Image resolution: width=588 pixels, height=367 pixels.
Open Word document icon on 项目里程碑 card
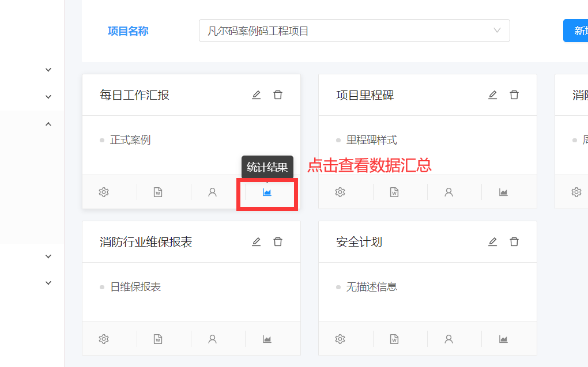click(394, 192)
